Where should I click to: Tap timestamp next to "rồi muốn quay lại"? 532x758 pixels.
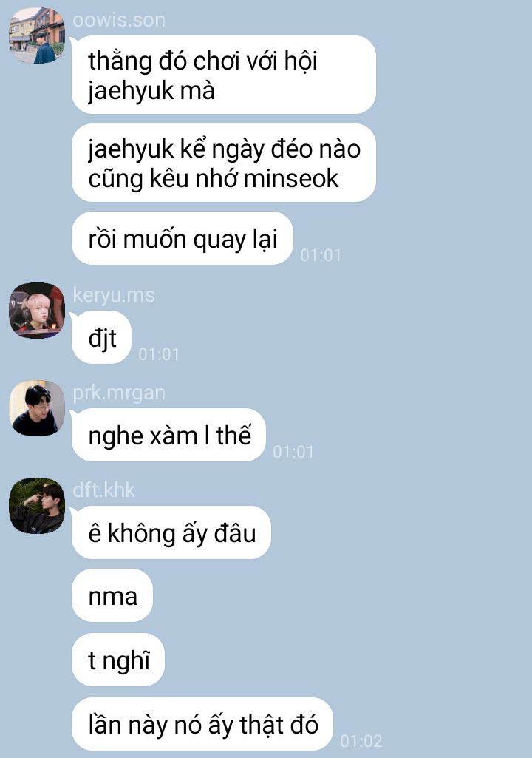point(321,255)
